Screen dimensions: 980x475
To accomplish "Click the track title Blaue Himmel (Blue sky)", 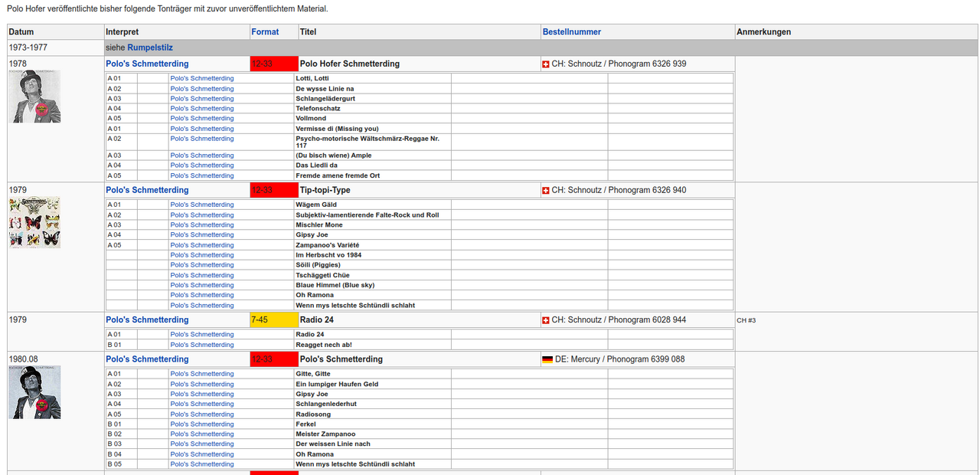I will [x=335, y=285].
